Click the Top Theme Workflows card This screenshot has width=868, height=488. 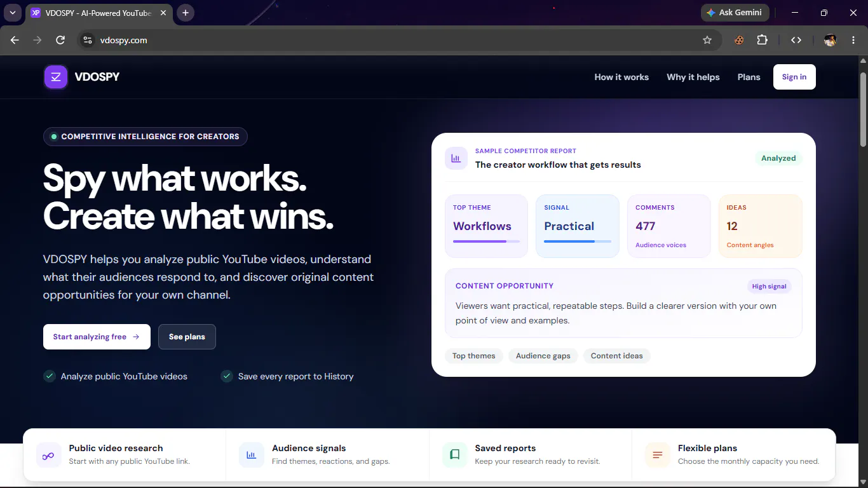[x=486, y=226]
